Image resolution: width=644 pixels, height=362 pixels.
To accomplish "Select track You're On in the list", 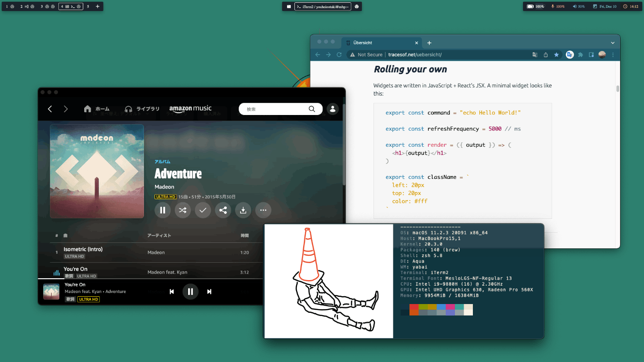I will pyautogui.click(x=75, y=269).
